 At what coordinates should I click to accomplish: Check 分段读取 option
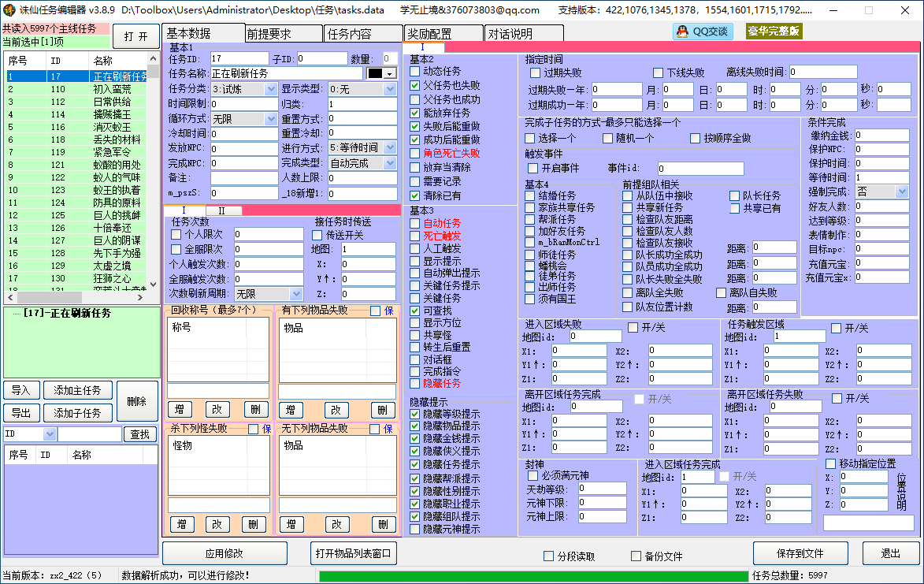point(548,556)
